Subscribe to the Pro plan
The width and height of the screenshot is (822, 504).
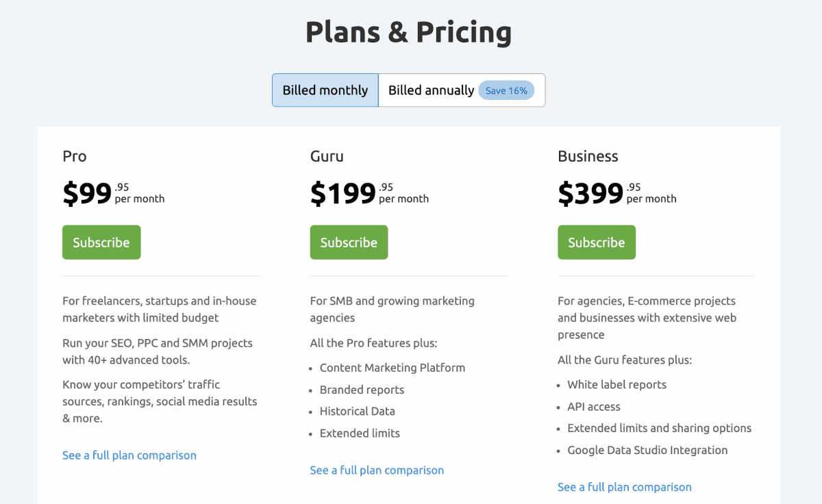pos(101,242)
